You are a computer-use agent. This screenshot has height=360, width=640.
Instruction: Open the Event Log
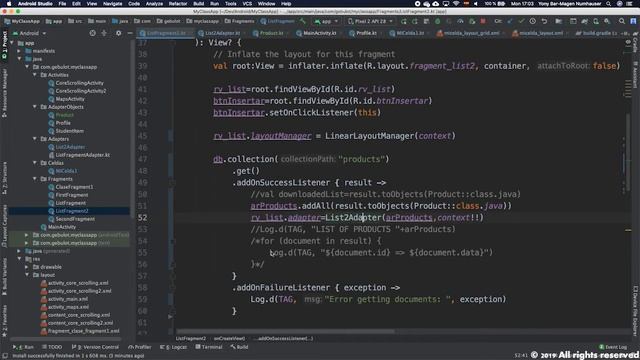click(x=613, y=347)
